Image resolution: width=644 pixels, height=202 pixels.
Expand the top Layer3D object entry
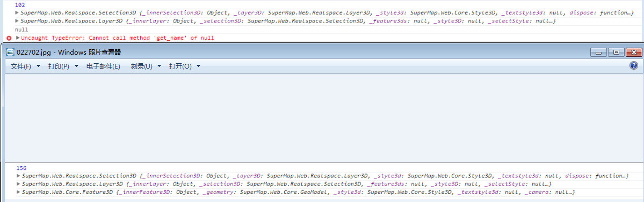pyautogui.click(x=17, y=20)
